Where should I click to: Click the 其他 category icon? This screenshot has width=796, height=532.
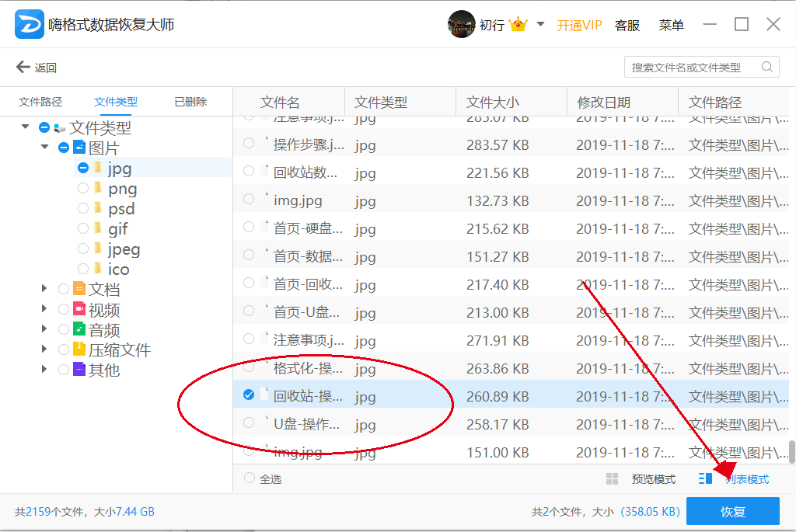point(79,369)
